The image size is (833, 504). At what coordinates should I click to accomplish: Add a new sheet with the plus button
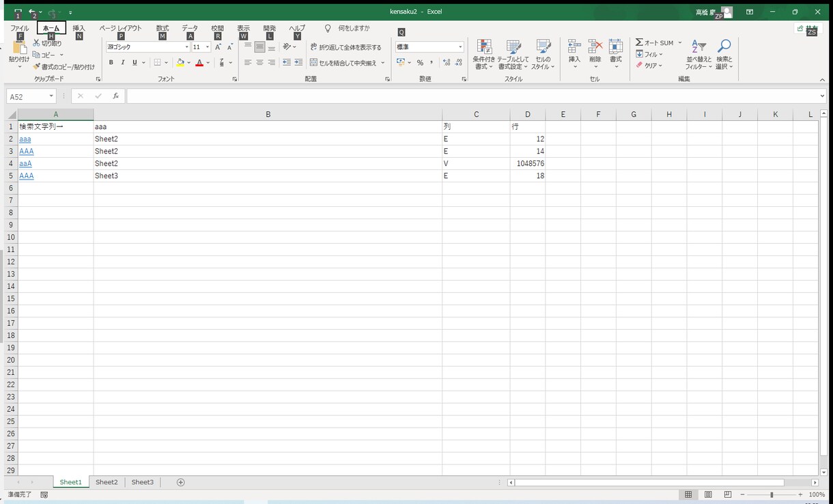pos(181,482)
